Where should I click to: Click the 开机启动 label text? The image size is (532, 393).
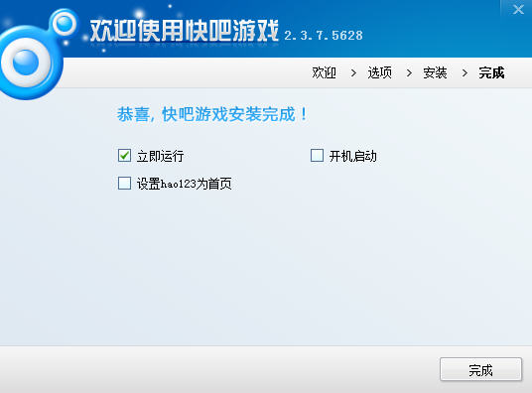(x=353, y=156)
